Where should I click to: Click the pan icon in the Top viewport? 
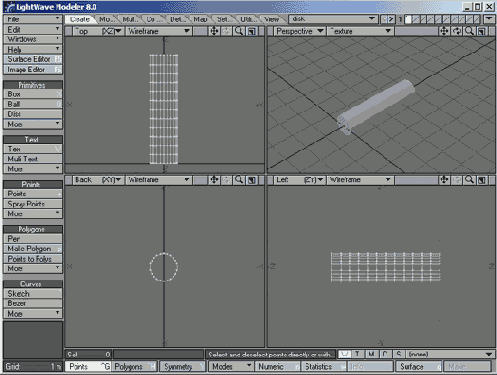[x=214, y=31]
